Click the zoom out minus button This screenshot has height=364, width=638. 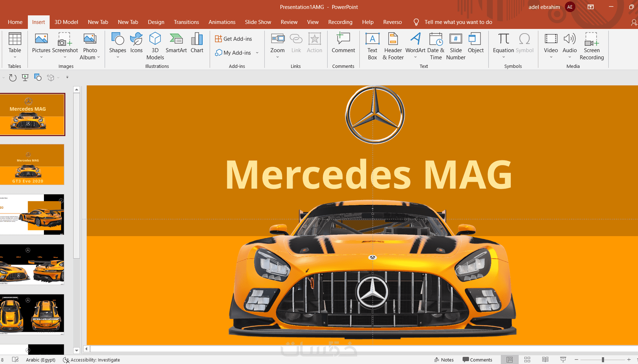(576, 360)
